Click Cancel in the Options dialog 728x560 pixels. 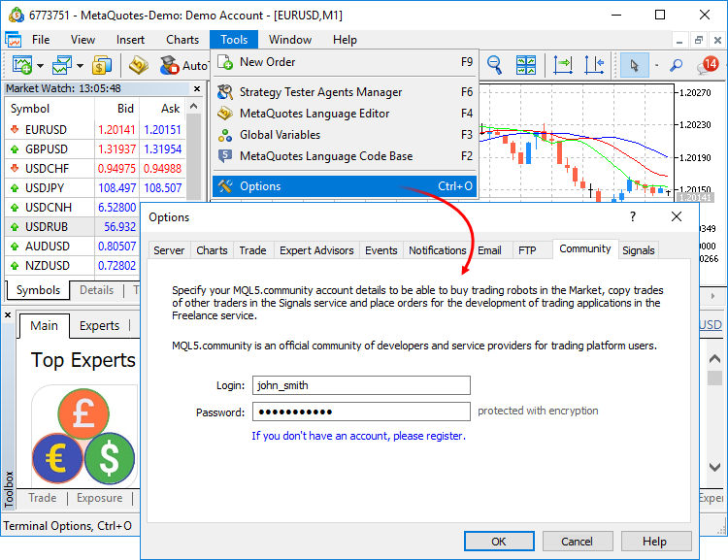[578, 542]
